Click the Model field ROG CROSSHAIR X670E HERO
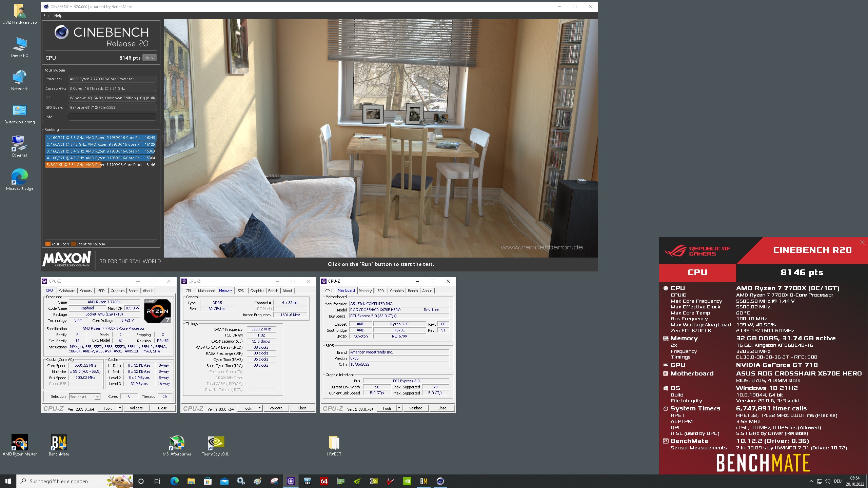 [381, 310]
